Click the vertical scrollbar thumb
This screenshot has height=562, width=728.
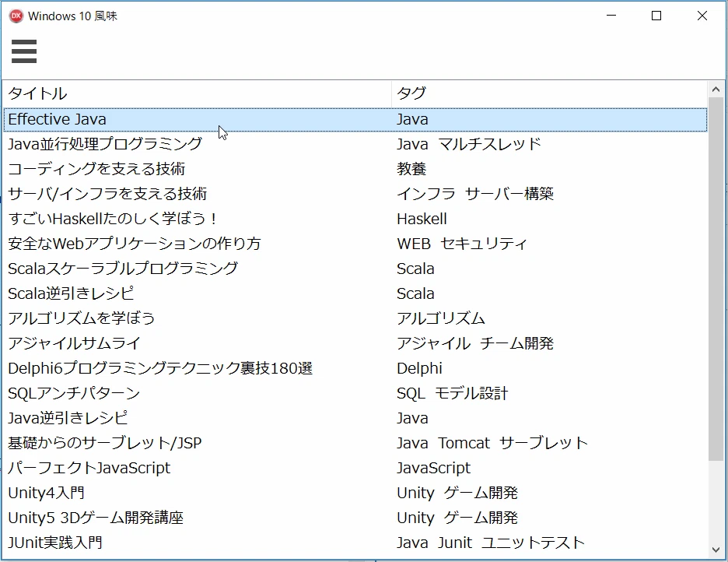716,279
